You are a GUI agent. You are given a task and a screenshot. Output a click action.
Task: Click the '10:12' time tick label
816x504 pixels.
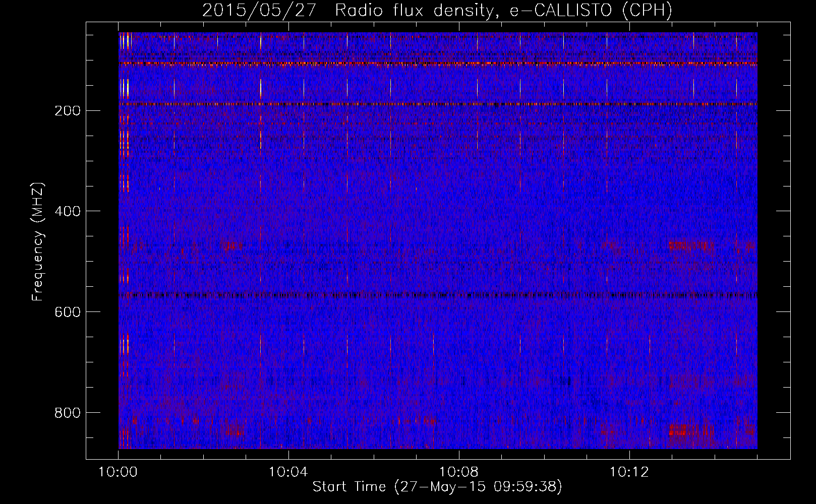pos(629,472)
